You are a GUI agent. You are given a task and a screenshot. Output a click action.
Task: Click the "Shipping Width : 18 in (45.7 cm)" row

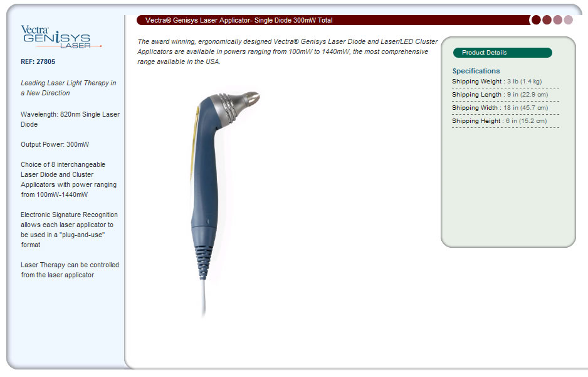click(x=505, y=108)
